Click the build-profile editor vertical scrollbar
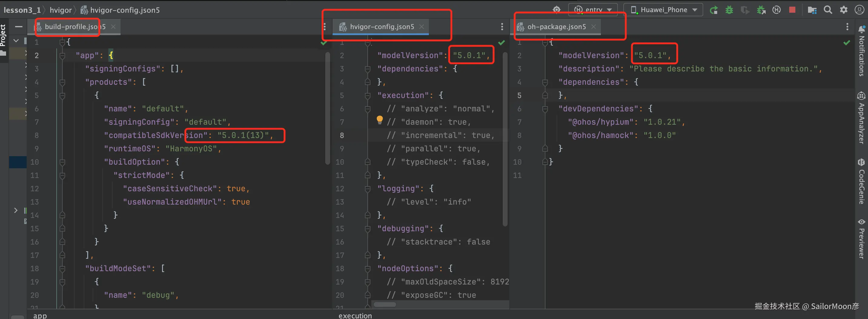868x319 pixels. click(x=327, y=108)
